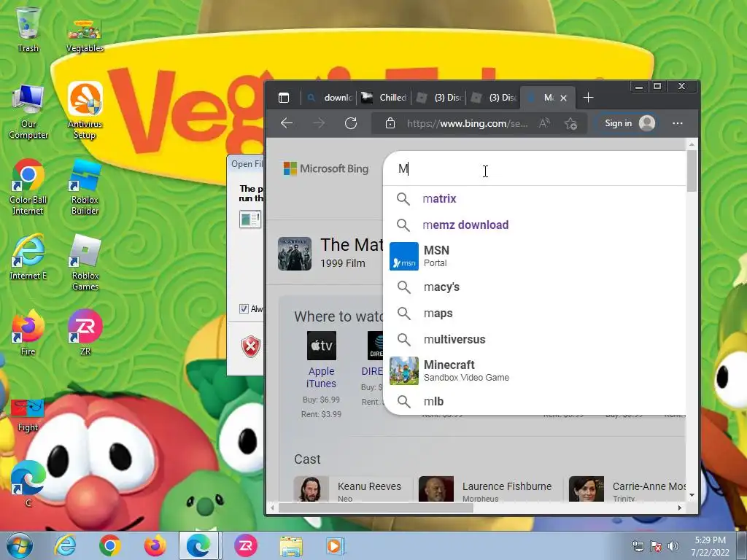The width and height of the screenshot is (747, 560).
Task: Launch ZR desktop shortcut
Action: [x=85, y=332]
